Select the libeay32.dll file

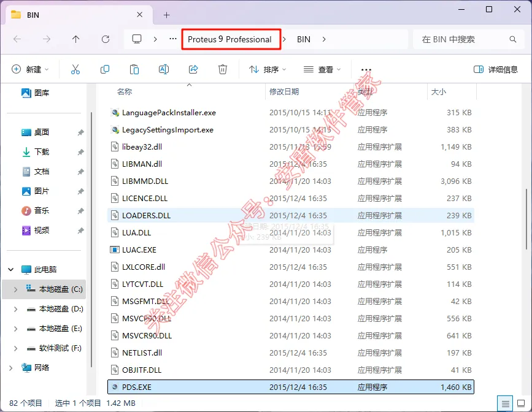point(291,147)
